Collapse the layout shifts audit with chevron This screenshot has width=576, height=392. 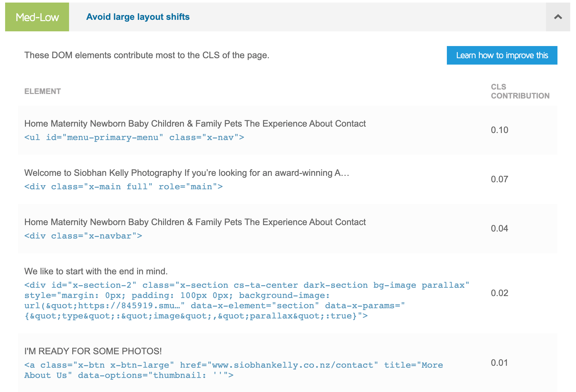(558, 17)
